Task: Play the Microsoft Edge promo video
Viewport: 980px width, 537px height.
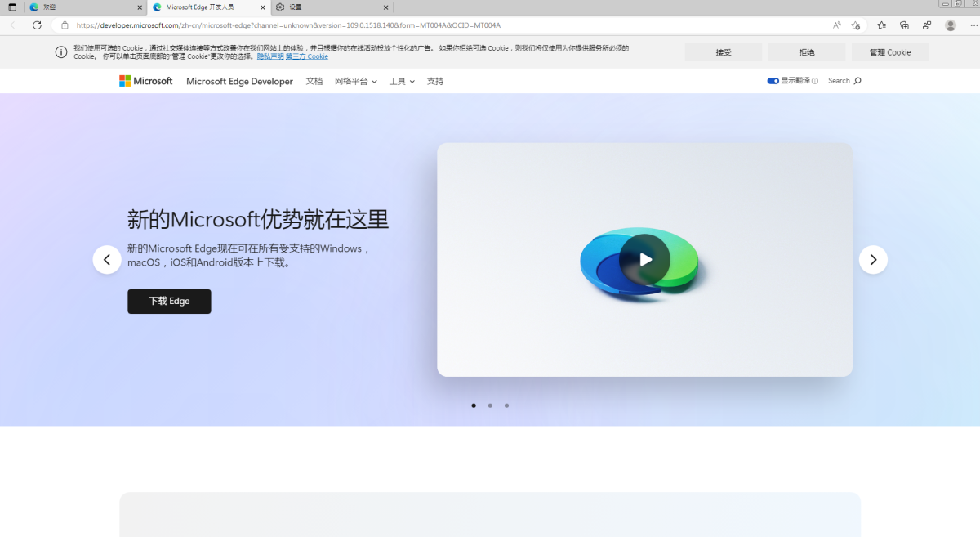Action: coord(645,260)
